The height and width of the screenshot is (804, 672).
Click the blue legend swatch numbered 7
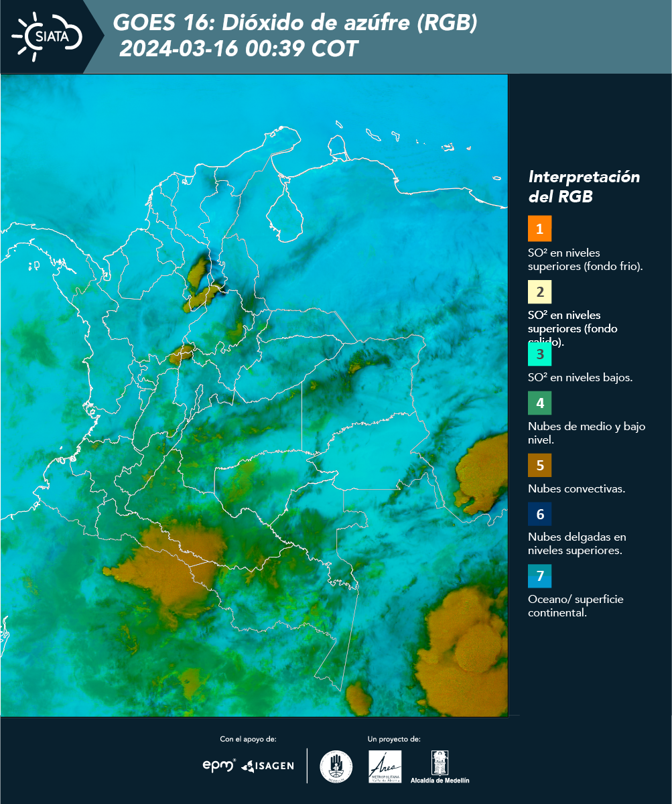[539, 576]
